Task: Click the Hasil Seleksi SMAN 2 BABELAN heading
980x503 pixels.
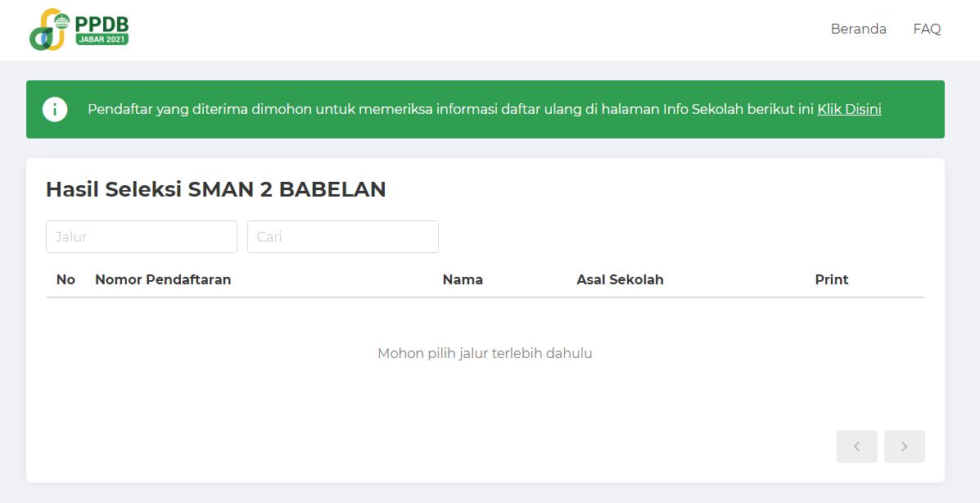Action: [215, 189]
